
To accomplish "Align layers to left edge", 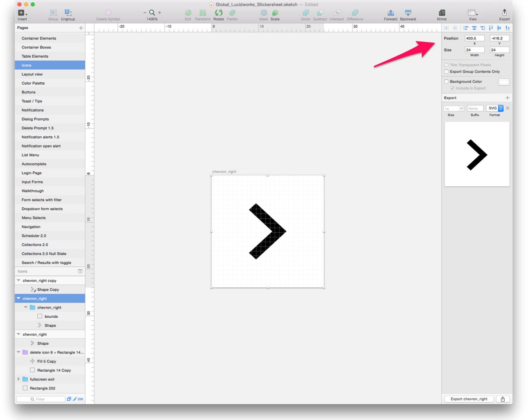I will point(466,28).
